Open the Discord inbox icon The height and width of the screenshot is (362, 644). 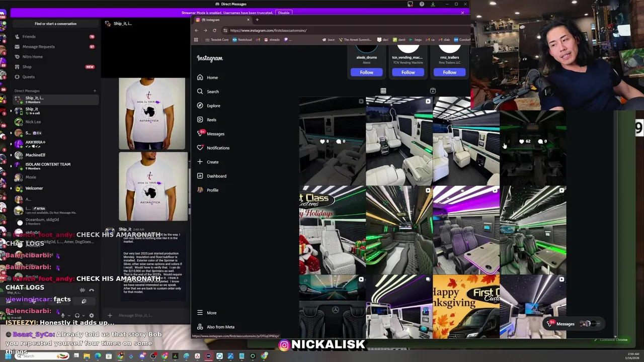click(x=411, y=4)
